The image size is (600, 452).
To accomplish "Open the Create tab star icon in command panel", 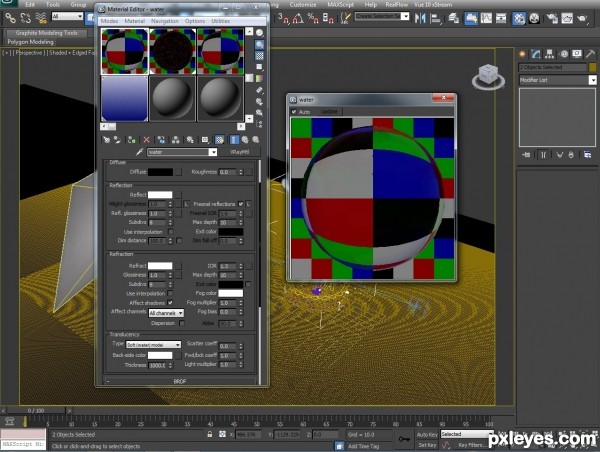I will 522,54.
